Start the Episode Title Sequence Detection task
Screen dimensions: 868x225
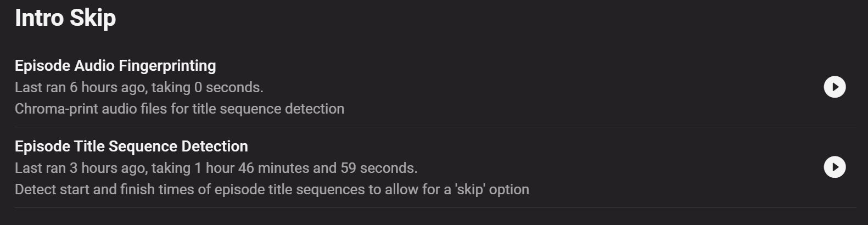(835, 167)
